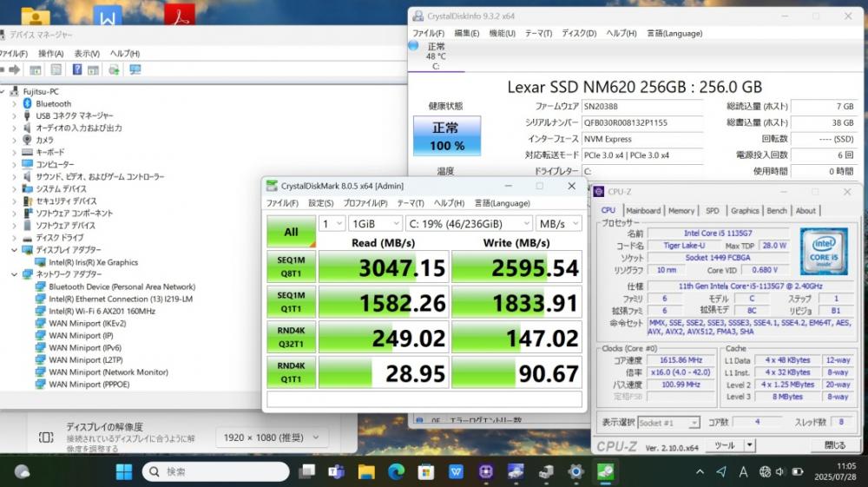Image resolution: width=868 pixels, height=487 pixels.
Task: Click the ツール button in CPU-Z
Action: [725, 445]
